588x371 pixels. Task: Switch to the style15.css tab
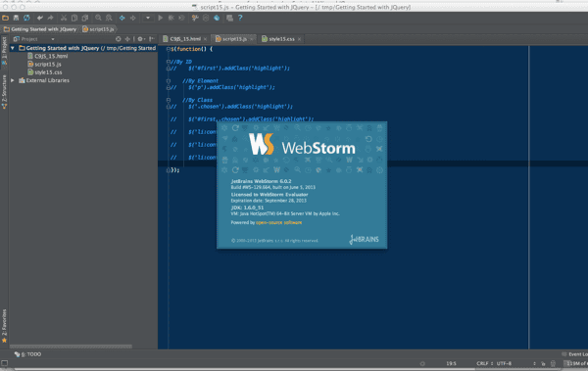click(281, 39)
